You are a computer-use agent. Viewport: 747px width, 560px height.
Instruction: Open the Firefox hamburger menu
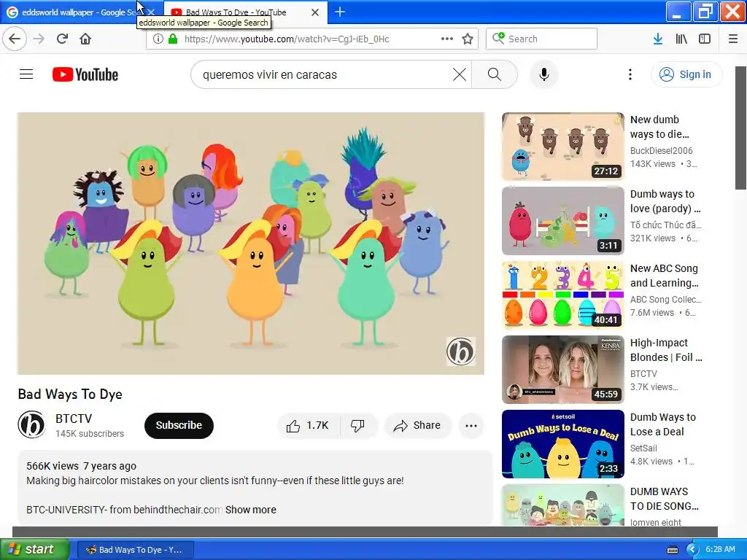[733, 39]
